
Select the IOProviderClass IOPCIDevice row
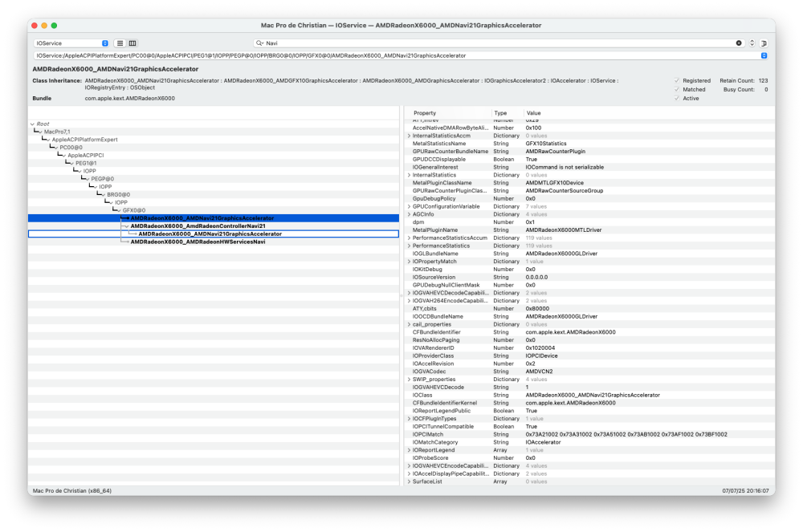[589, 356]
